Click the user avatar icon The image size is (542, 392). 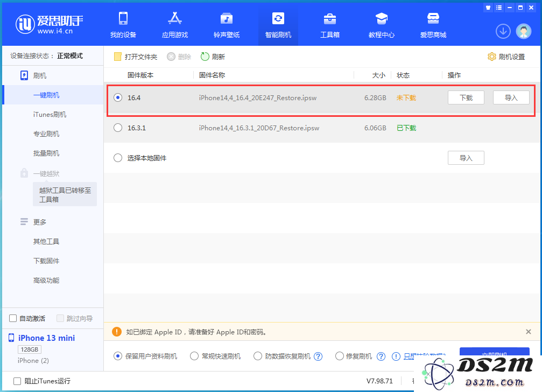point(524,31)
